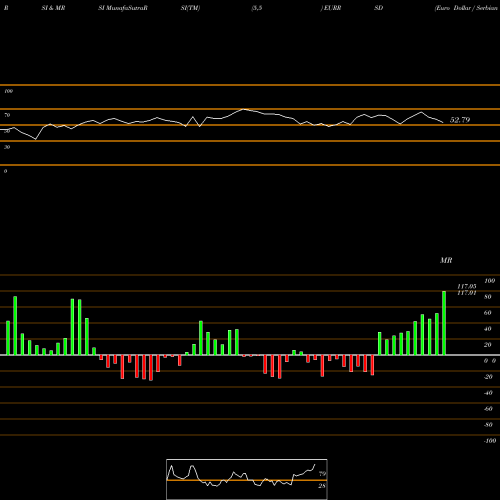Viewport: 500px width, 500px height.
Task: Click the RSI axis label 100
Action: (x=8, y=91)
